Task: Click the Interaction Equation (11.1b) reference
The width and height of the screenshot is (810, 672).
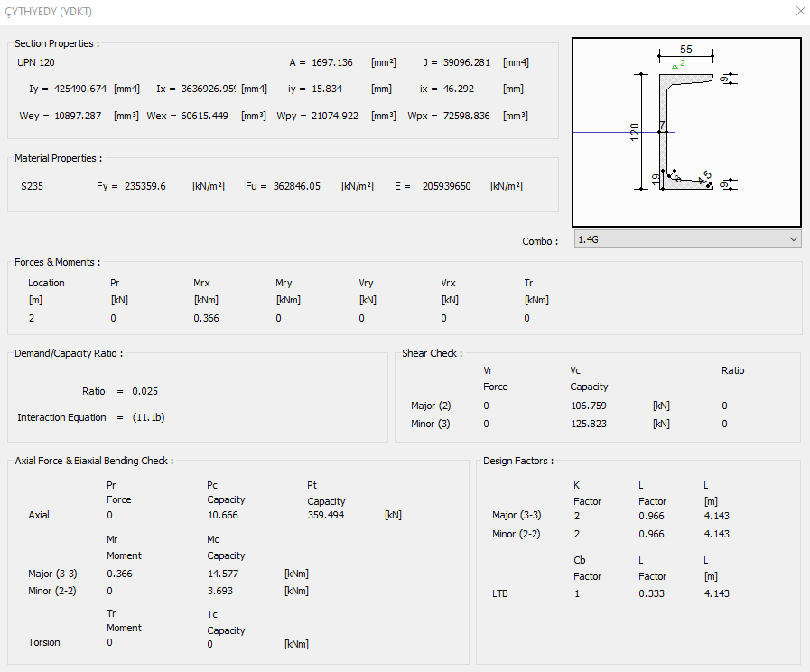Action: click(148, 418)
